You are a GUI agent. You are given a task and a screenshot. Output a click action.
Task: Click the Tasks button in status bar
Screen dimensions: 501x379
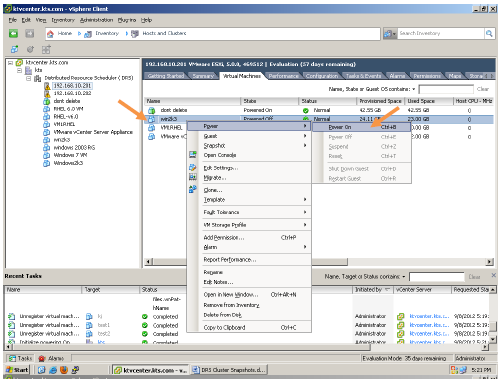(21, 358)
